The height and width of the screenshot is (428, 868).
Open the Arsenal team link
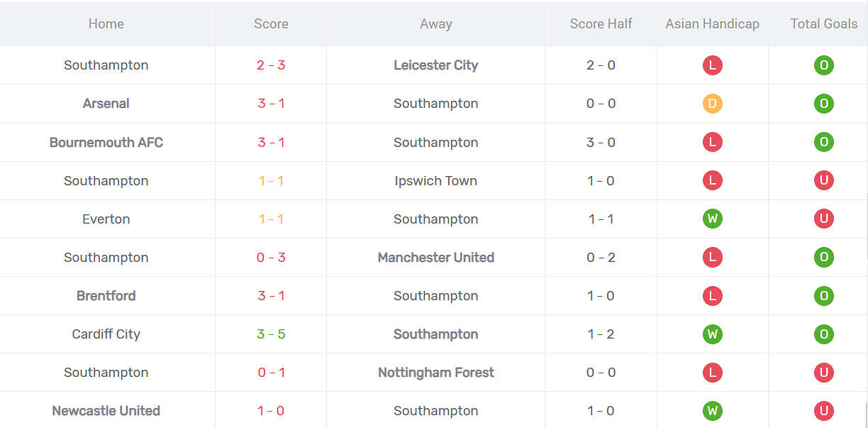(106, 104)
